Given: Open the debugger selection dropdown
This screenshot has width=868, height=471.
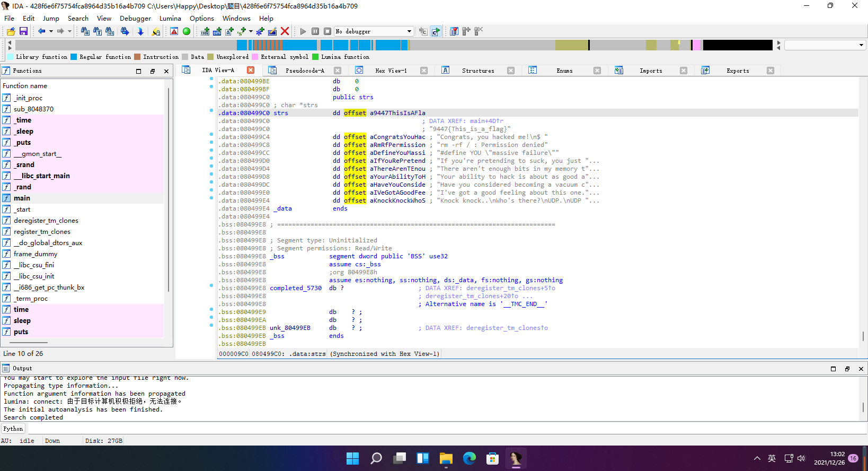Looking at the screenshot, I should [x=409, y=31].
